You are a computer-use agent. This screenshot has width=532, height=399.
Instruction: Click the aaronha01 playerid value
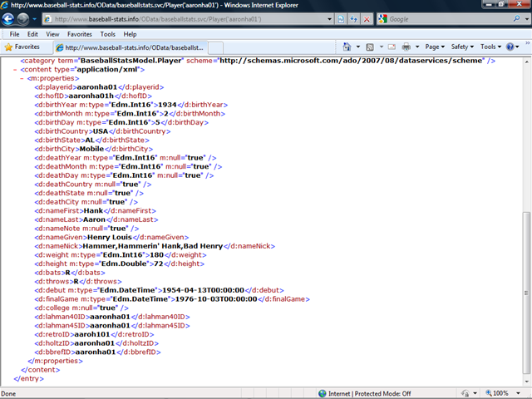tap(97, 87)
